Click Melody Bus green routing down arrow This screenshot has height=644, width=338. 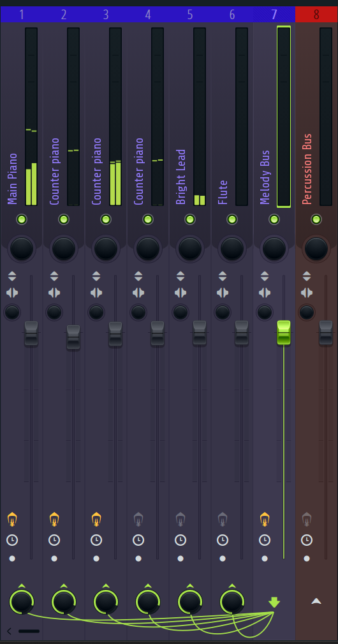tap(274, 603)
